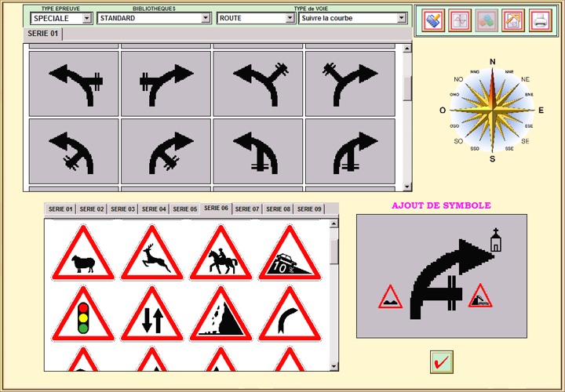Click the eraser/clean brush toolbar icon
The image size is (565, 392).
[433, 20]
